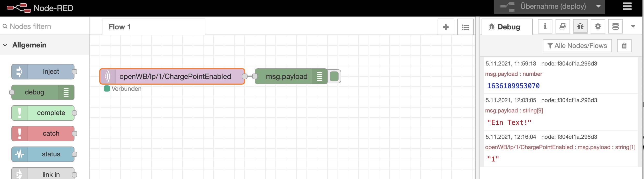Viewport: 644px width, 179px height.
Task: Select the openWB/lp/1/ChargePointEnabled MQTT node
Action: coord(172,76)
